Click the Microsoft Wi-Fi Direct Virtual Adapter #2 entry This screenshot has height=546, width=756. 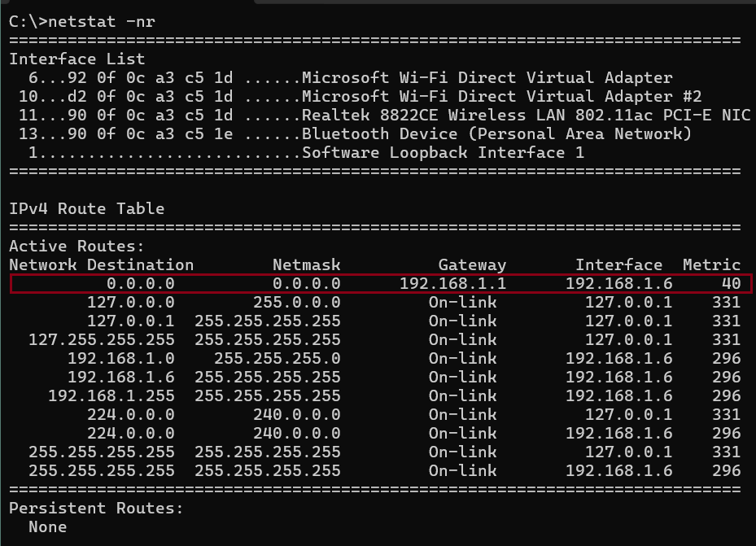[x=500, y=96]
